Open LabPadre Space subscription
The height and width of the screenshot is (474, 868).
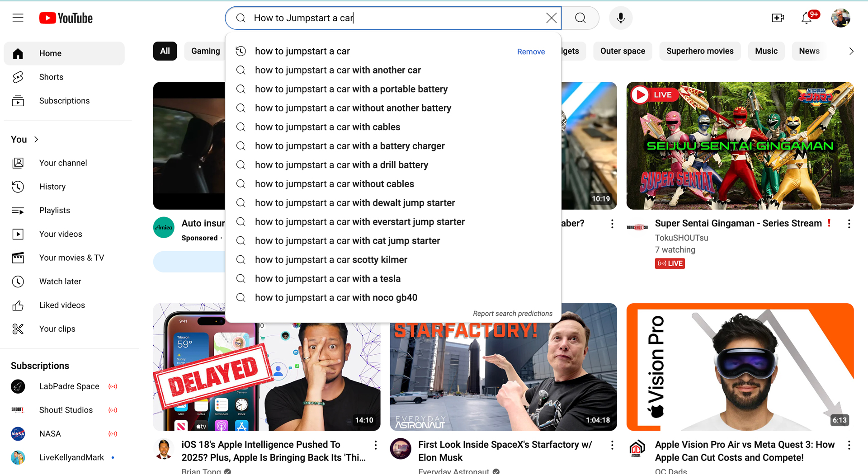click(x=64, y=386)
